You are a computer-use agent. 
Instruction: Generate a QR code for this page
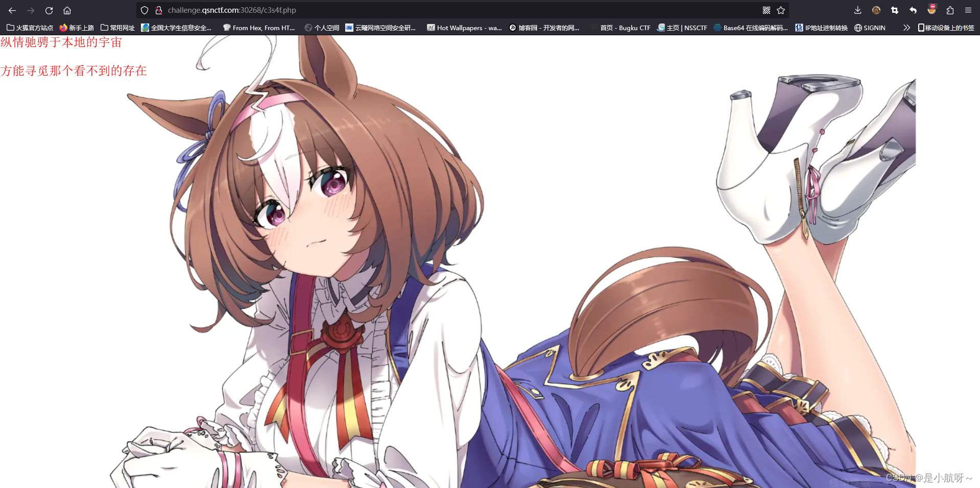pos(767,10)
